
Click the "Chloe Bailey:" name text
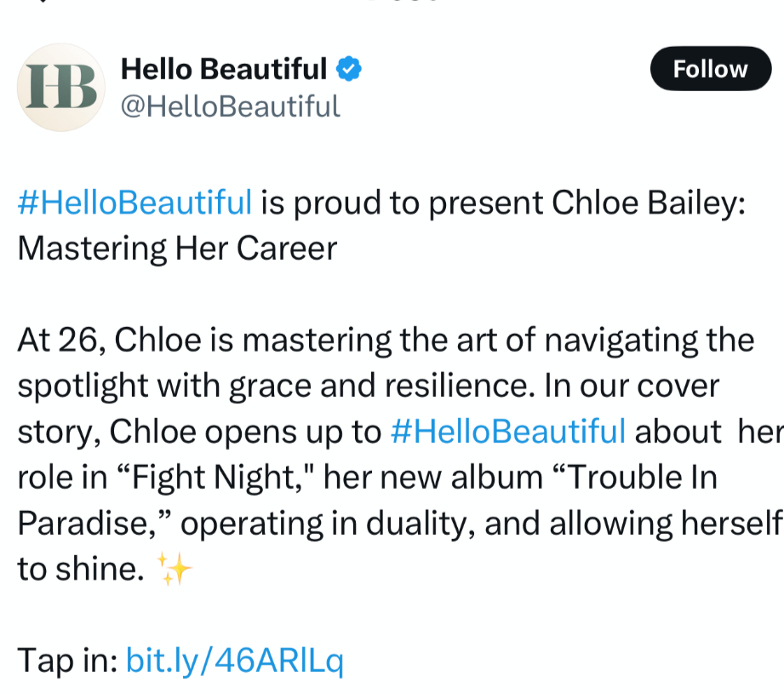click(x=649, y=203)
